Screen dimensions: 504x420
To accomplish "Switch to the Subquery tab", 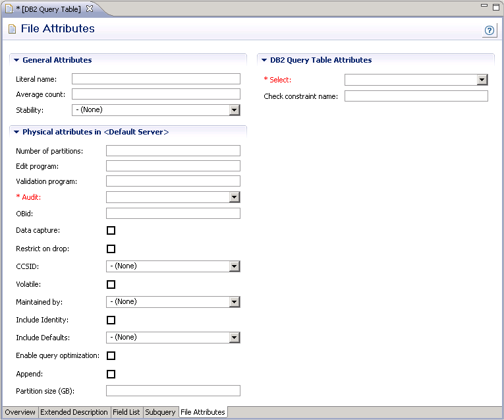I will click(x=160, y=412).
